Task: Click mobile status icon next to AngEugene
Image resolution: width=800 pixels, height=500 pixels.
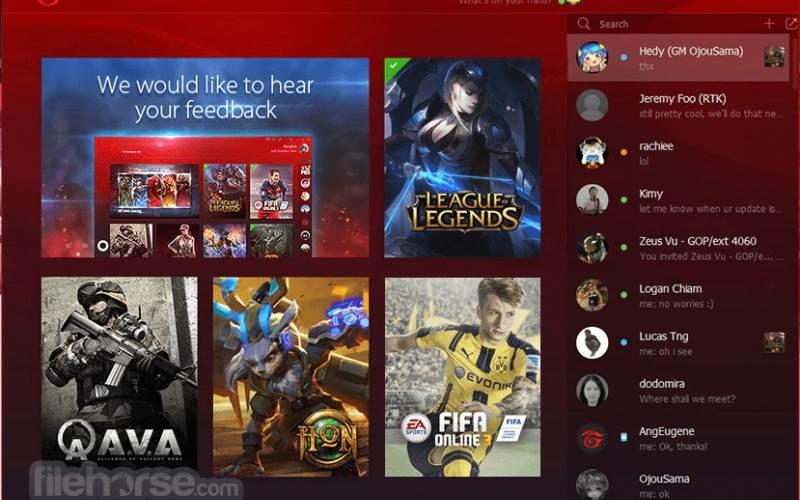Action: [623, 437]
